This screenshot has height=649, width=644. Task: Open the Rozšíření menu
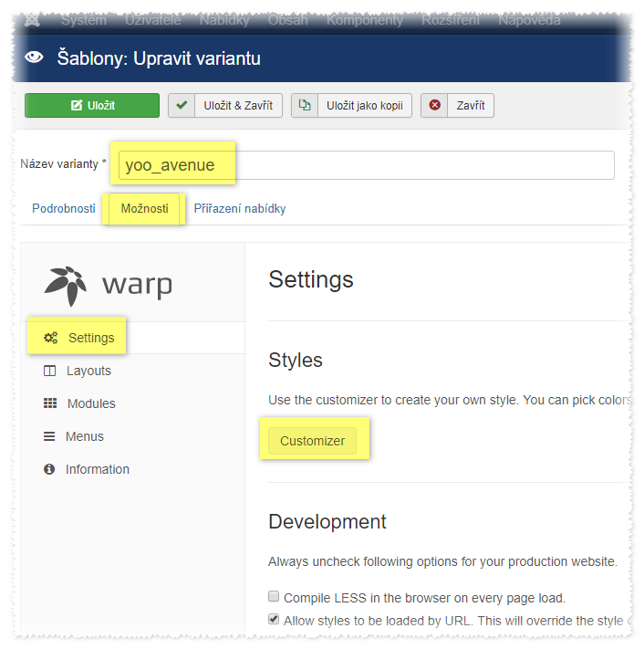[x=451, y=20]
